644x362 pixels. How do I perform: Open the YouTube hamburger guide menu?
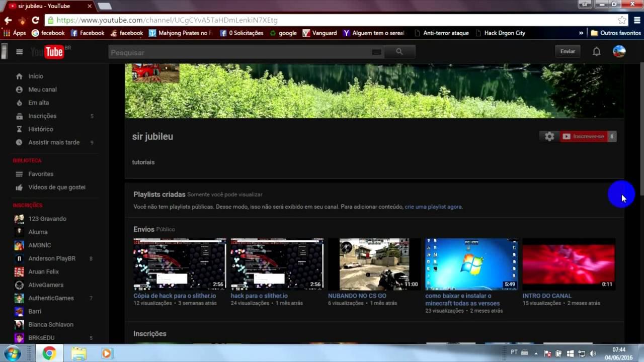pyautogui.click(x=20, y=52)
